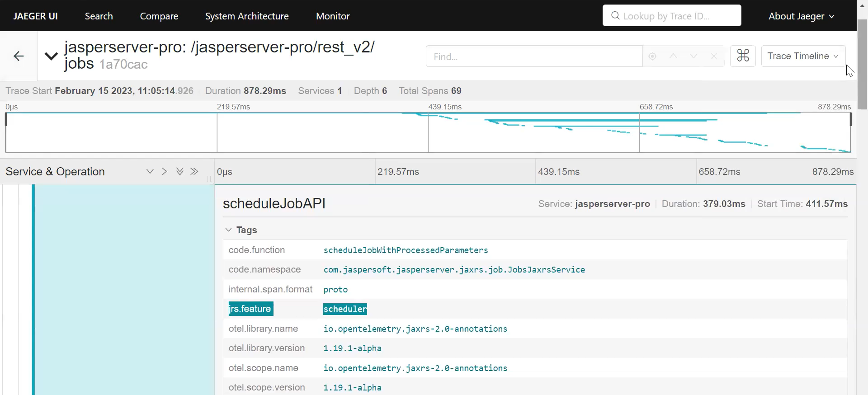Go back using the left arrow icon

tap(19, 56)
